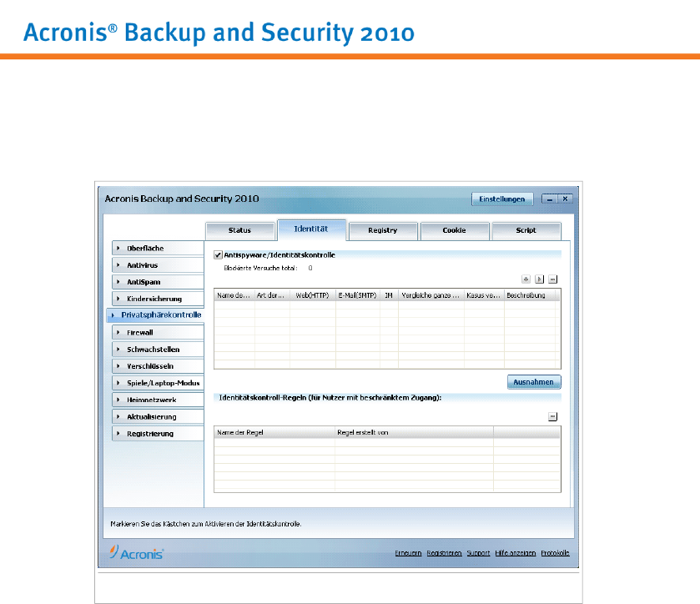Click the Web(HTTP) column header
700x604 pixels.
tap(311, 295)
